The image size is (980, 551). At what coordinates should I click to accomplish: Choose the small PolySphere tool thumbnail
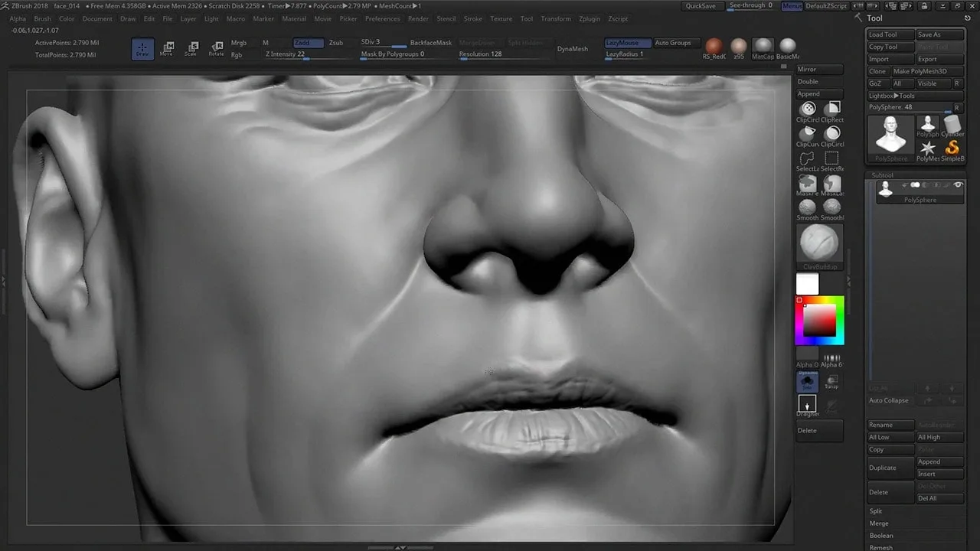coord(928,126)
